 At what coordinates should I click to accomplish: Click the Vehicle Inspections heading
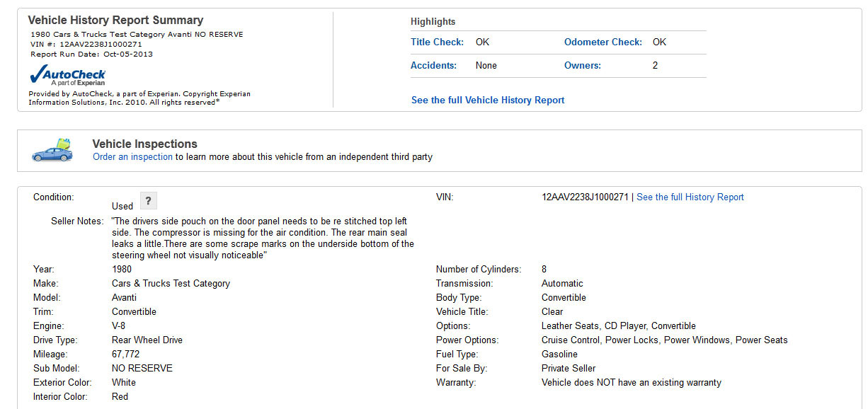point(144,144)
